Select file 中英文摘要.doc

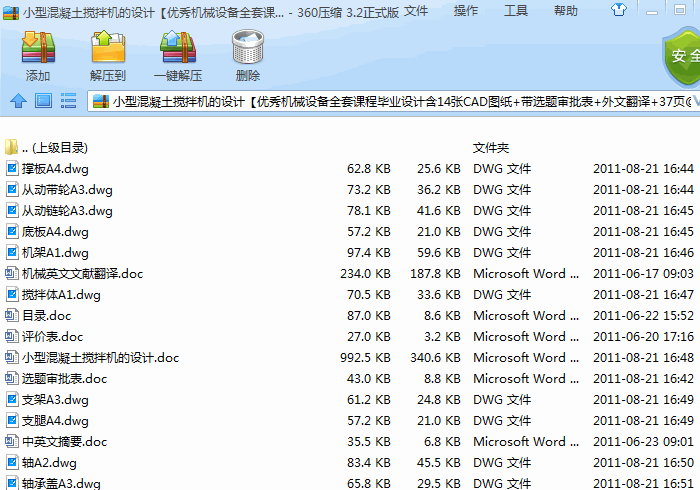point(64,441)
